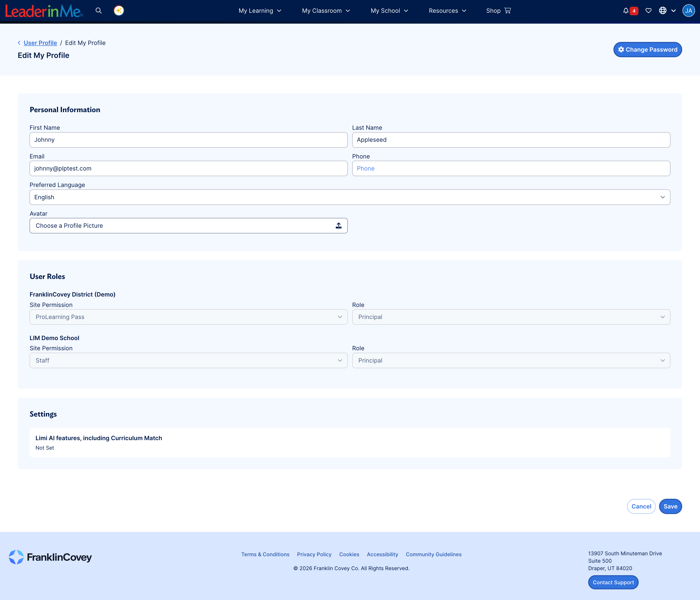Expand the My Classroom menu
Screen dimensions: 700x600
pyautogui.click(x=326, y=11)
